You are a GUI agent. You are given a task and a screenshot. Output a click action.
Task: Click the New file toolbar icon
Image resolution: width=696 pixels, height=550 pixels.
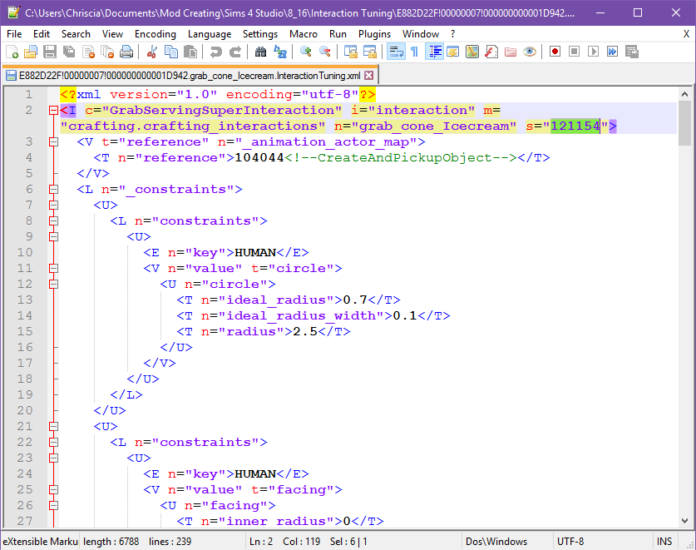click(x=11, y=52)
